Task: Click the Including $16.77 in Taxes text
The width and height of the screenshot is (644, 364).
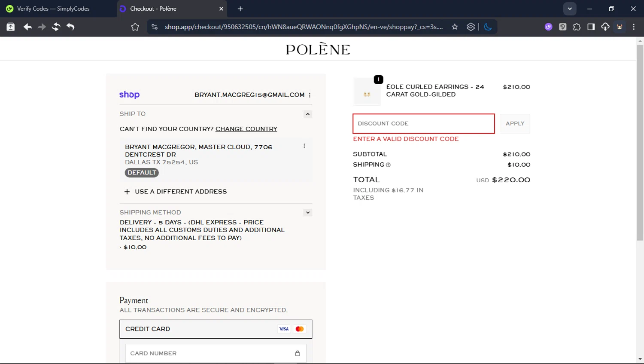Action: click(x=388, y=194)
